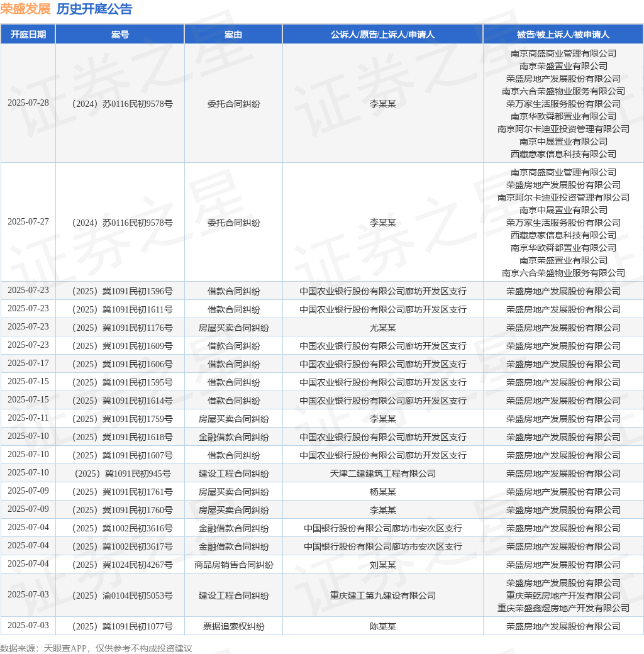
Task: Click the 荣盛发展 title text
Action: point(25,9)
